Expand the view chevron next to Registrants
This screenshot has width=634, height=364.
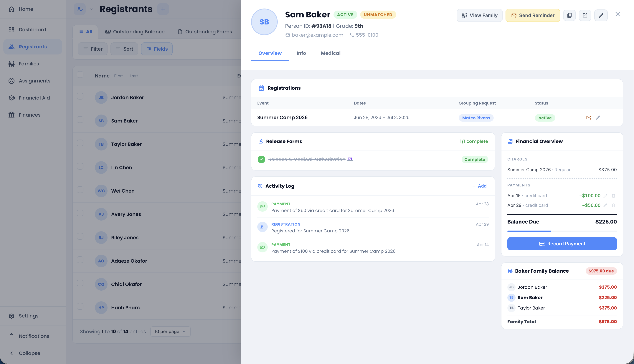pyautogui.click(x=91, y=9)
